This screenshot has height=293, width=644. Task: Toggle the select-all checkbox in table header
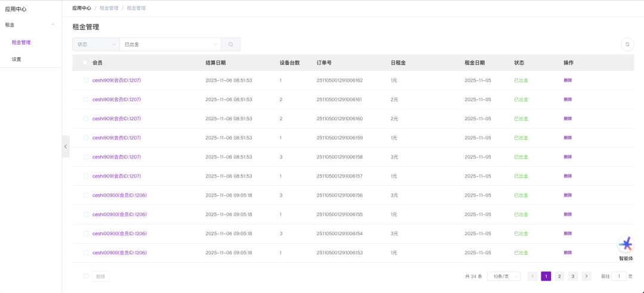(x=85, y=63)
